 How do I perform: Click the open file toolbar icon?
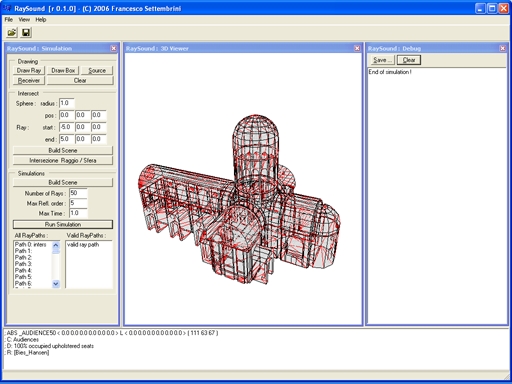pyautogui.click(x=12, y=32)
